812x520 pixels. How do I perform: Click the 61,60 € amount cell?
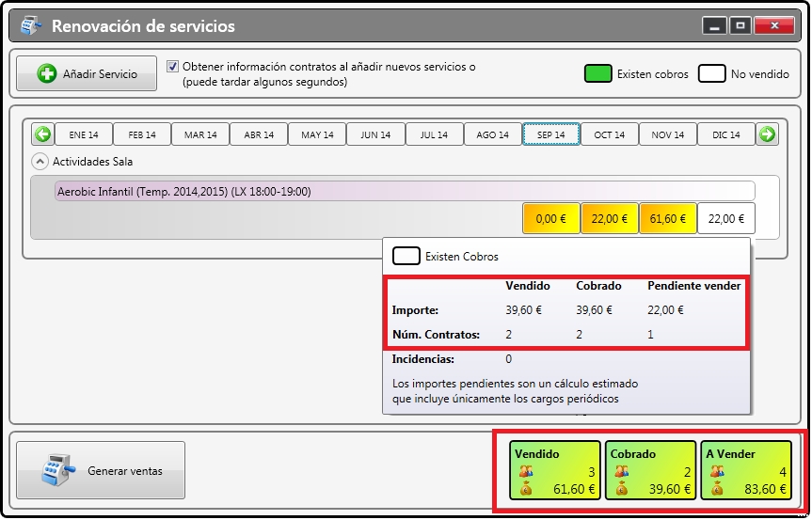pyautogui.click(x=668, y=219)
